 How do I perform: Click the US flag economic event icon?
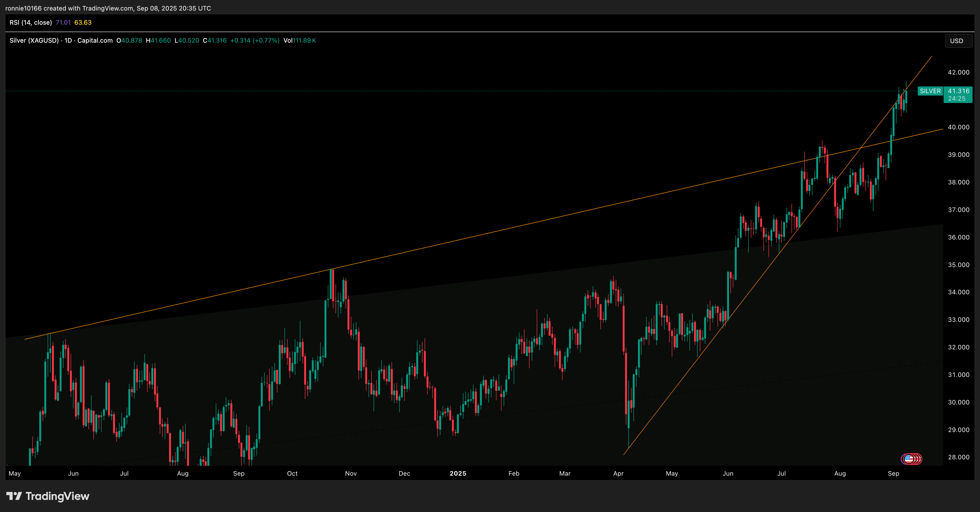909,459
